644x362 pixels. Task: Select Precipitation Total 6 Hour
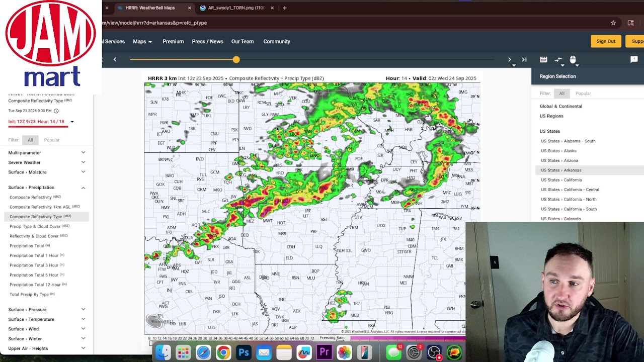(37, 275)
